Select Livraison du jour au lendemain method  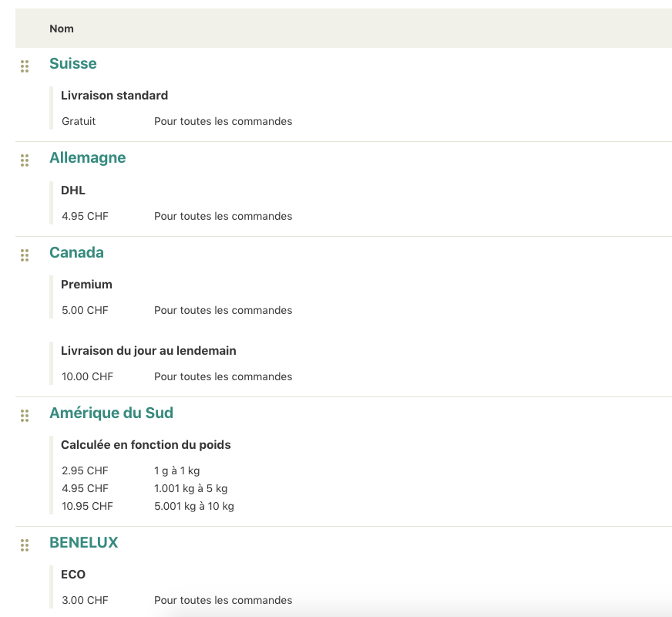148,351
